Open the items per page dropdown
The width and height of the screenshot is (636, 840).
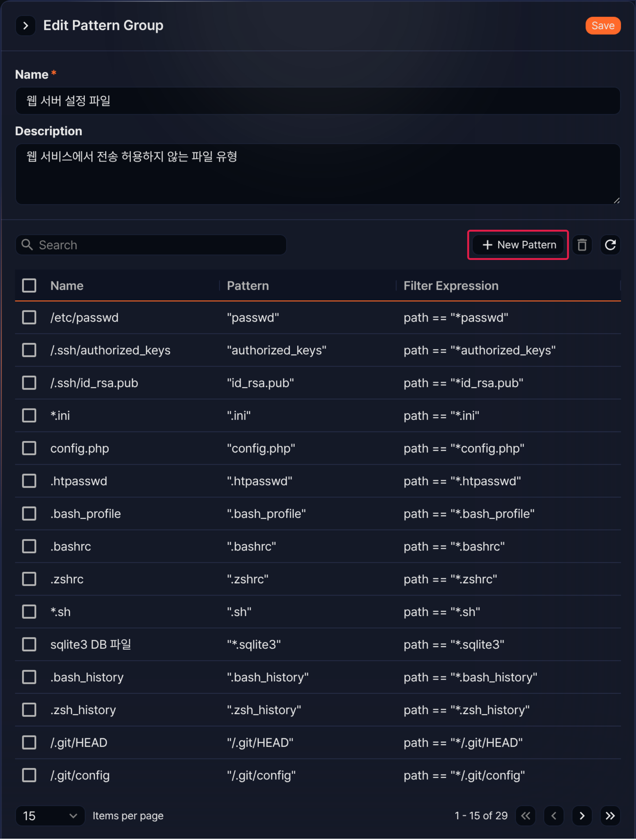pos(50,816)
